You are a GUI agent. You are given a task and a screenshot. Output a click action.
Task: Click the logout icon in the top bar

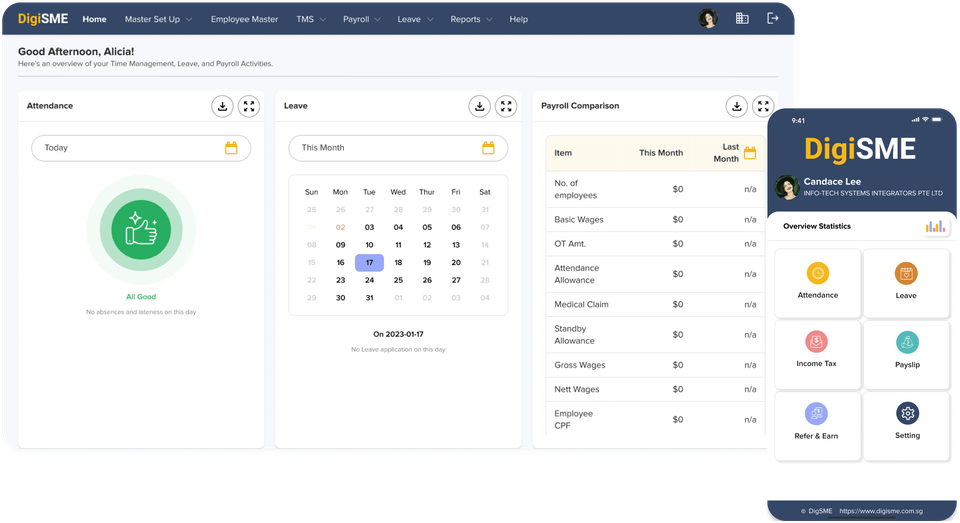772,19
